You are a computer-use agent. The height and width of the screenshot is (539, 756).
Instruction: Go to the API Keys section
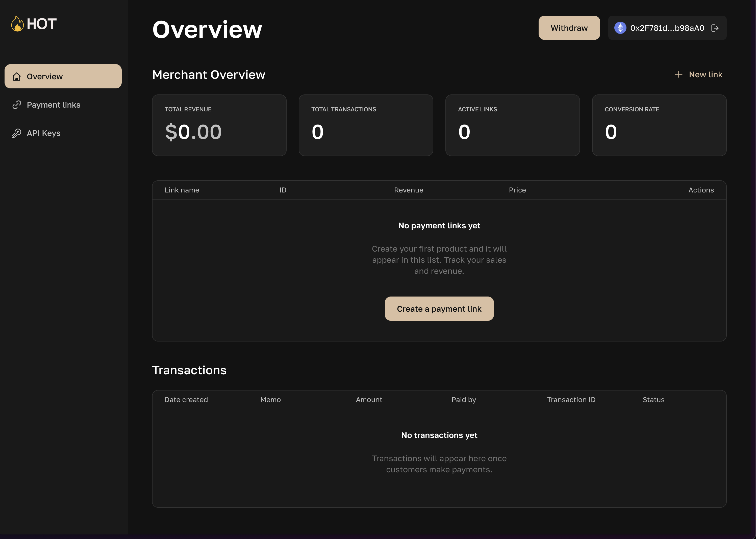43,133
